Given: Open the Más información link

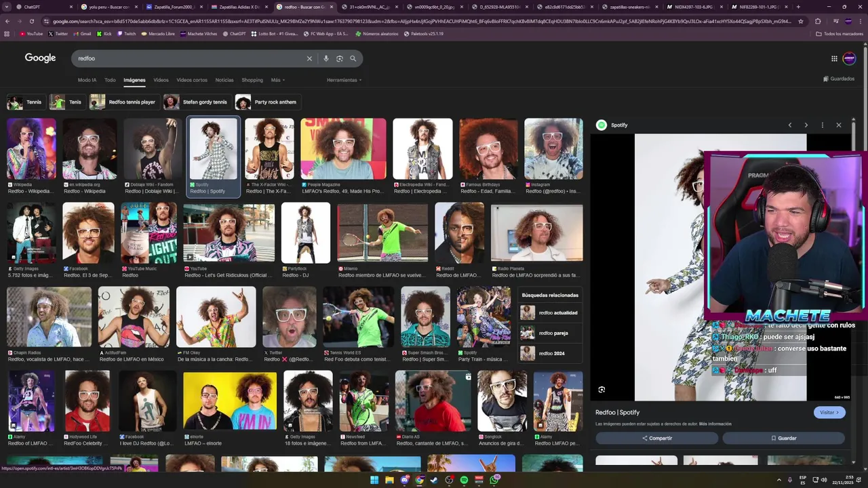Looking at the screenshot, I should click(715, 424).
